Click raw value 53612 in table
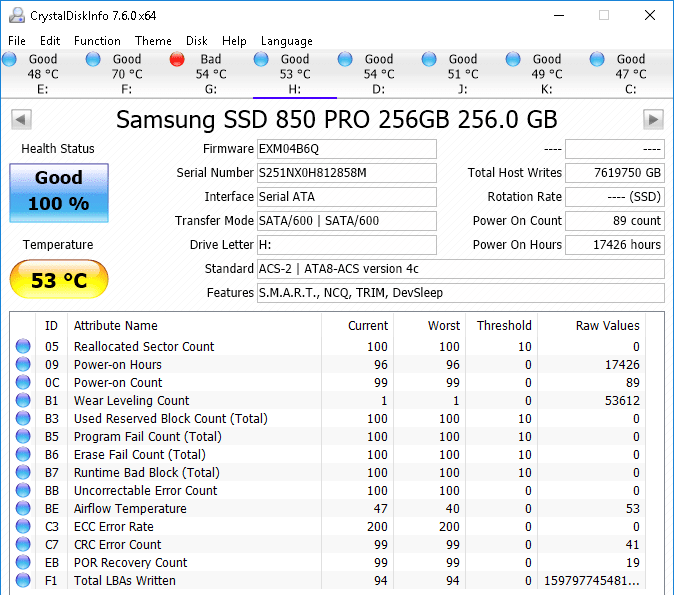 [622, 400]
